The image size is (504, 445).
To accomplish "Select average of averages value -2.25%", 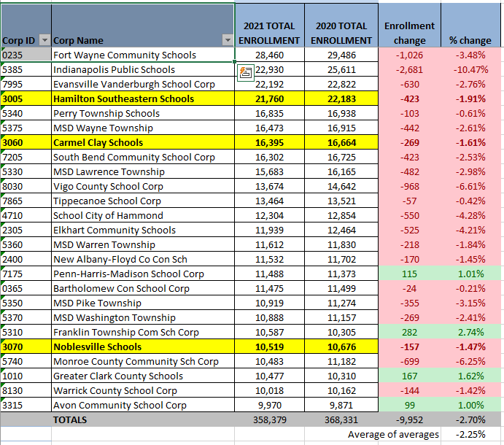I will click(x=470, y=434).
